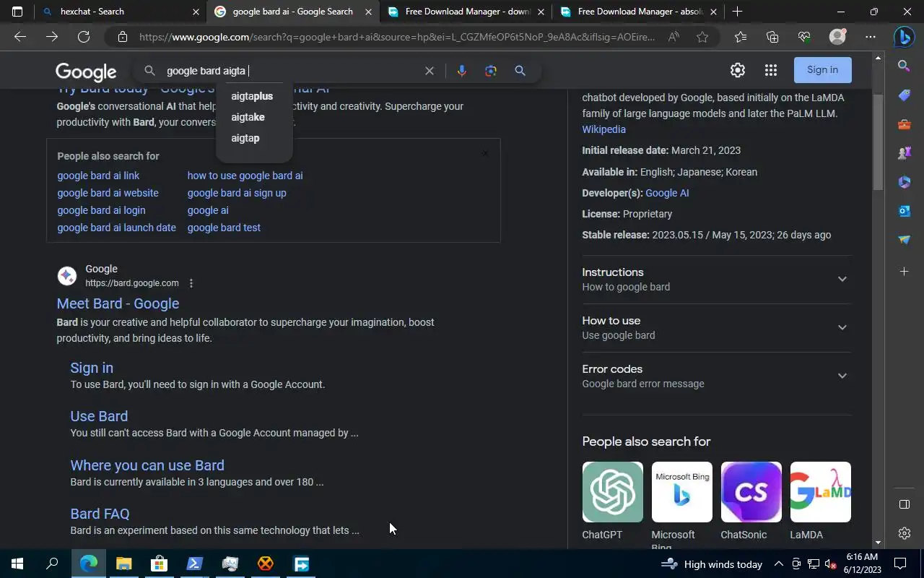
Task: Open Microsoft Store from taskbar
Action: tap(159, 564)
